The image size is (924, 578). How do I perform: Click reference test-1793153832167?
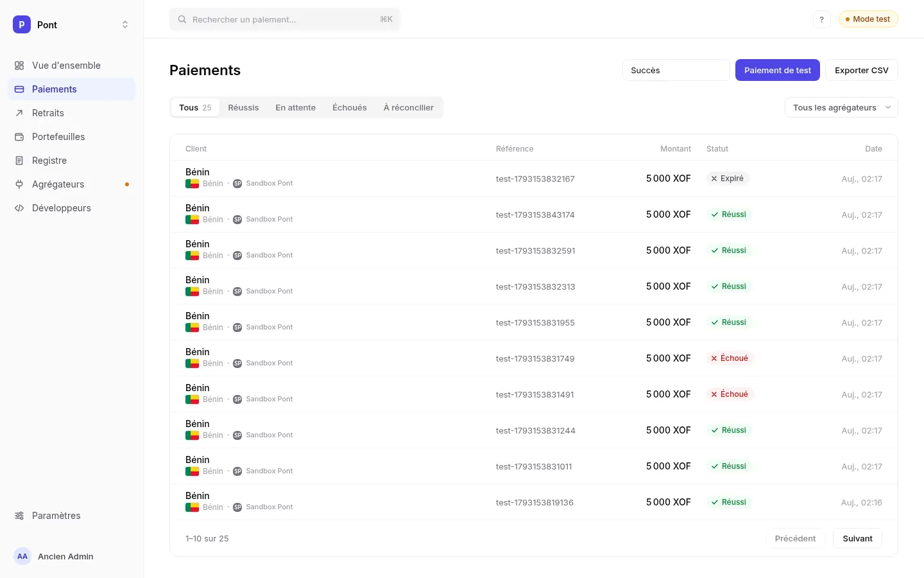[535, 179]
